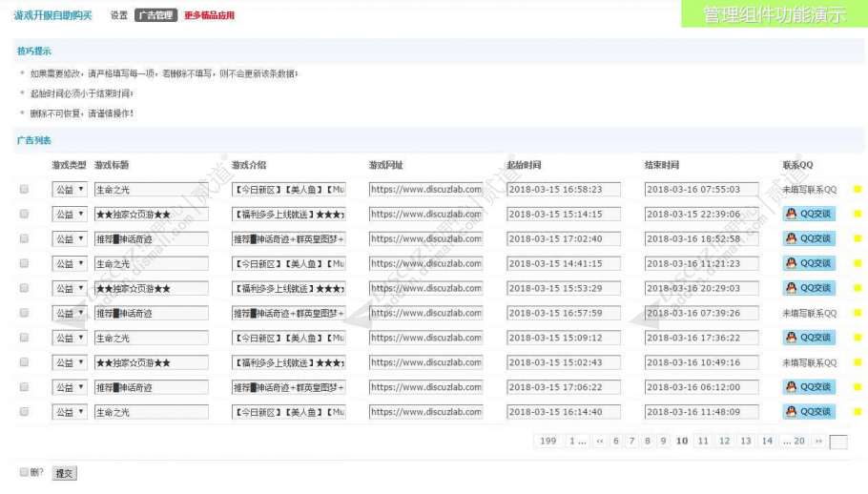Open QQ交谈 chat for the 17:02:40 row

pyautogui.click(x=809, y=238)
